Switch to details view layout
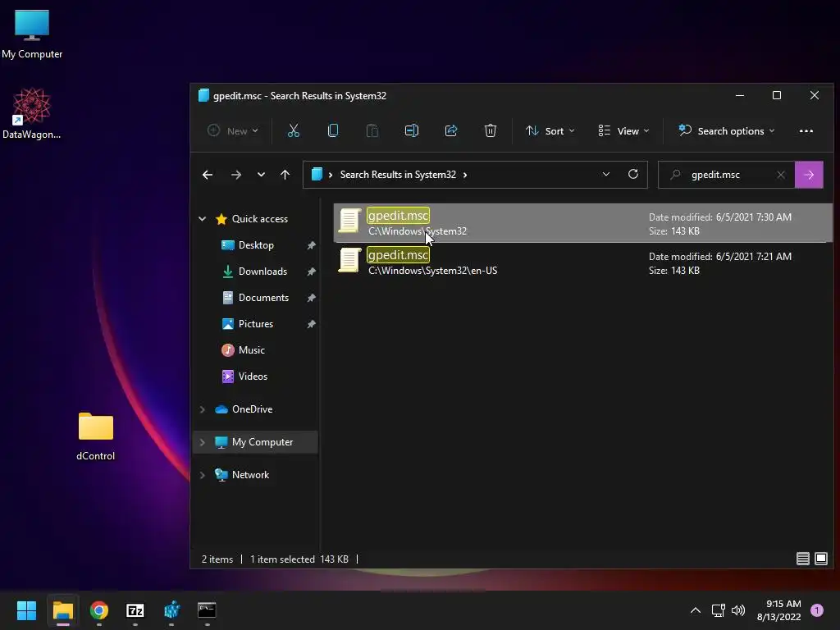 (x=802, y=559)
